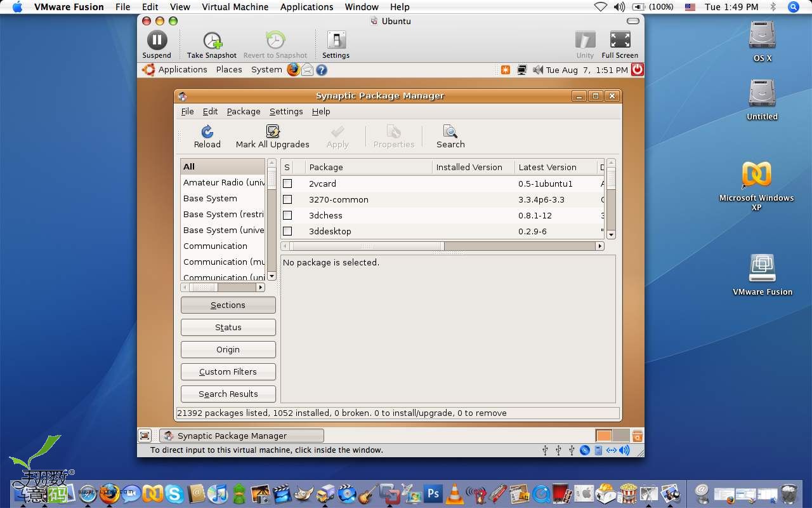This screenshot has height=508, width=812.
Task: Click the Mark All Upgrades icon
Action: 273,131
